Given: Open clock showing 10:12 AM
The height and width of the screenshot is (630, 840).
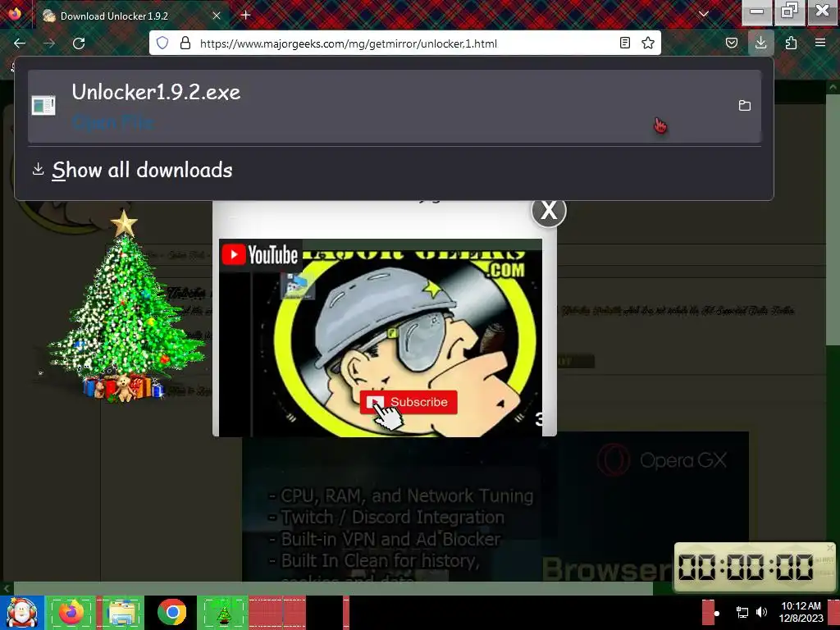Looking at the screenshot, I should (801, 612).
